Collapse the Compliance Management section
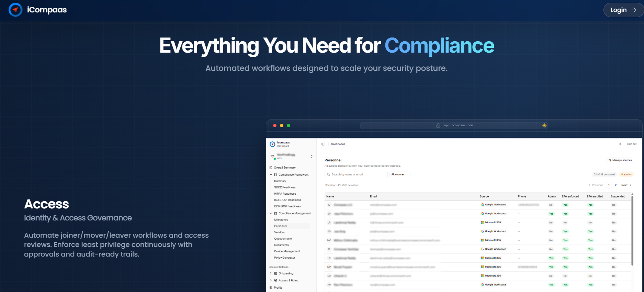Viewport: 644px width, 292px height. coord(271,213)
